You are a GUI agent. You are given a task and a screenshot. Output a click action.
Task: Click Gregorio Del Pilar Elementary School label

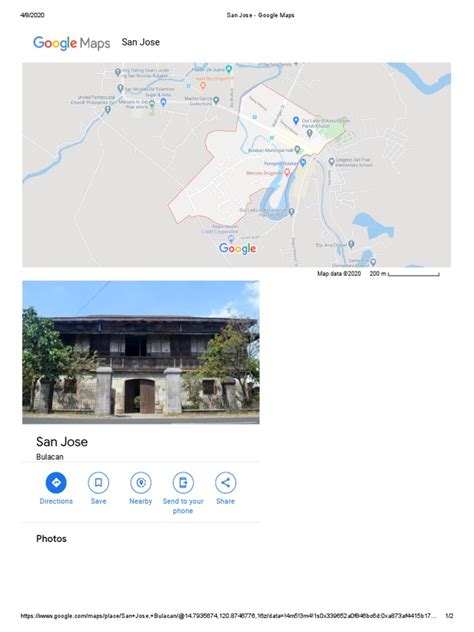354,162
